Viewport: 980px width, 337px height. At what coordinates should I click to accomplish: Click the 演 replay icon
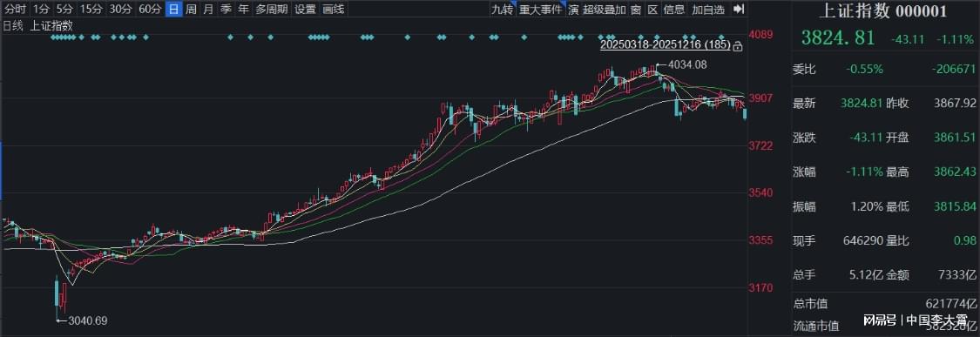coord(573,10)
